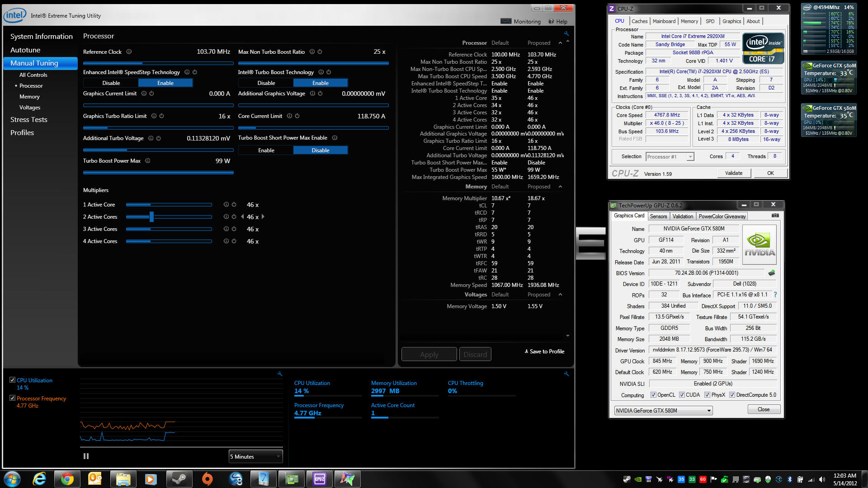Open Processor #1 selection dropdown in CPU-Z
Image resolution: width=868 pixels, height=488 pixels.
670,157
